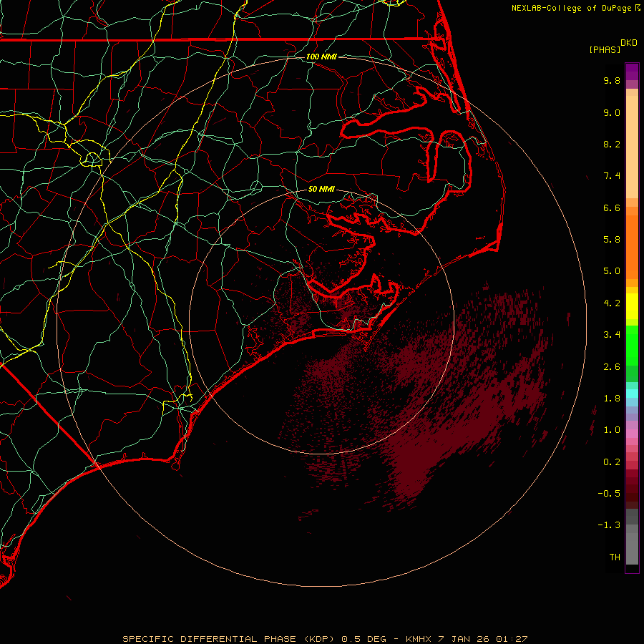Click the DKD label above the color scale
This screenshot has width=644, height=644.
629,43
